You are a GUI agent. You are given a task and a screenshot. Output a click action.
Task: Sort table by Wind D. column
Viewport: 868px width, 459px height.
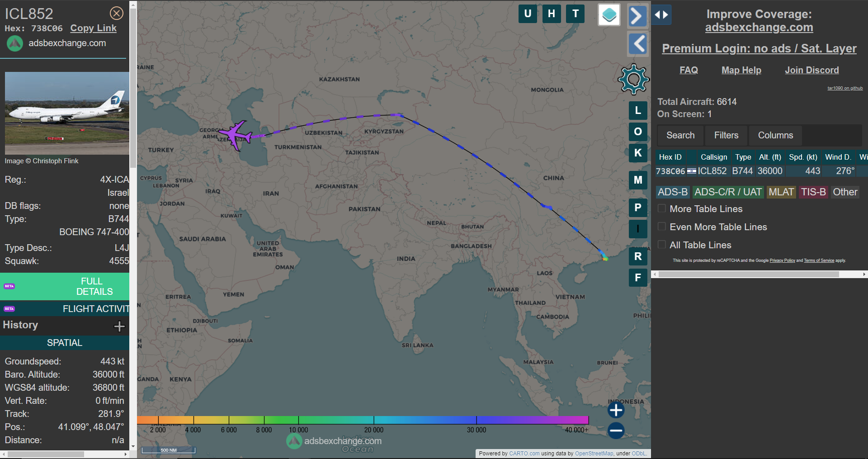tap(838, 157)
